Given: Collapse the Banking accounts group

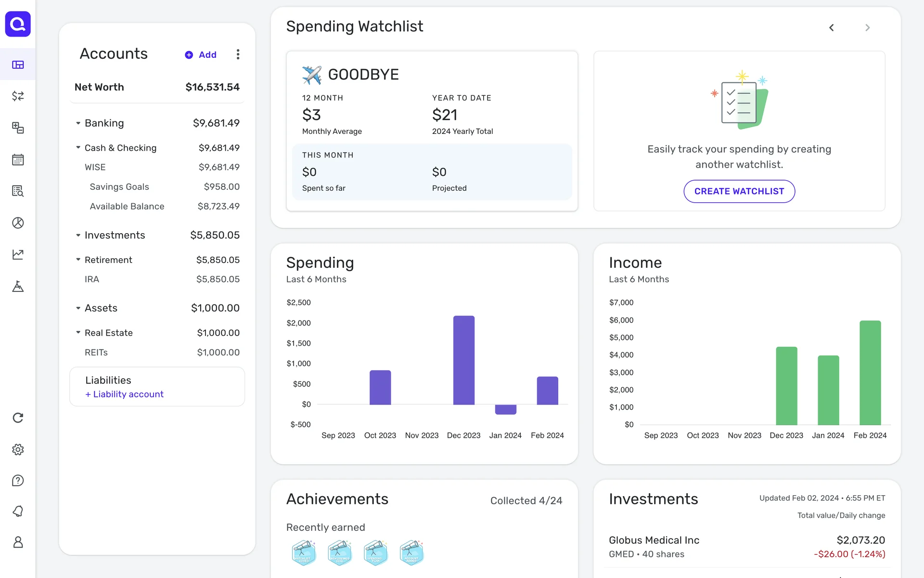Looking at the screenshot, I should [x=78, y=123].
